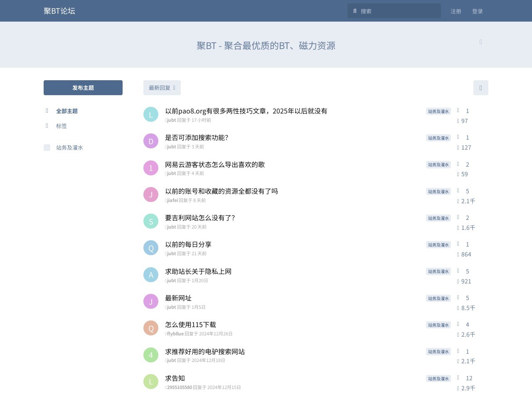Click "jiafei 回复于 8 天前" text
Screen dimensions: 532x399
coord(186,200)
